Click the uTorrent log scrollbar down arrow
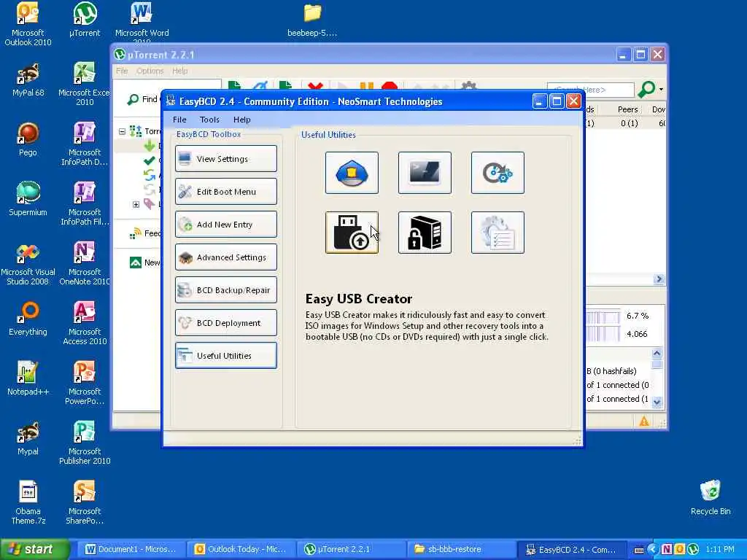The width and height of the screenshot is (747, 560). 657,402
